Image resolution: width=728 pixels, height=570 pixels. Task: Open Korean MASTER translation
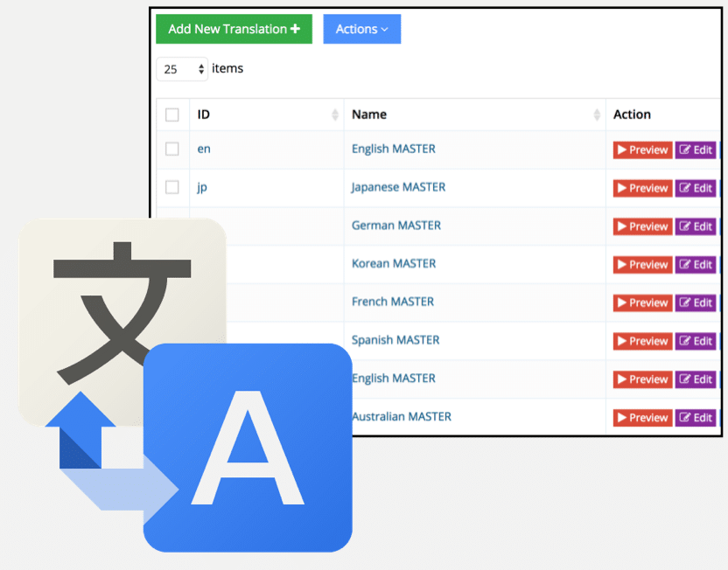[394, 263]
